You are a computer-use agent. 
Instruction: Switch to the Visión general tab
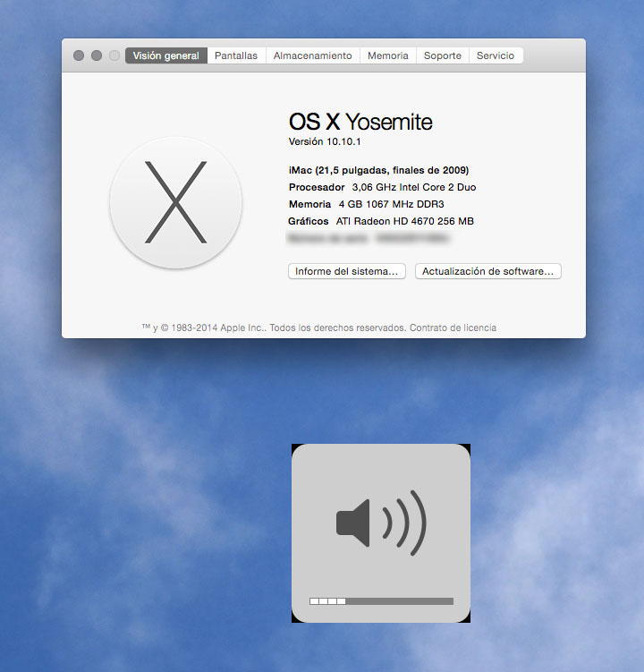[x=166, y=55]
